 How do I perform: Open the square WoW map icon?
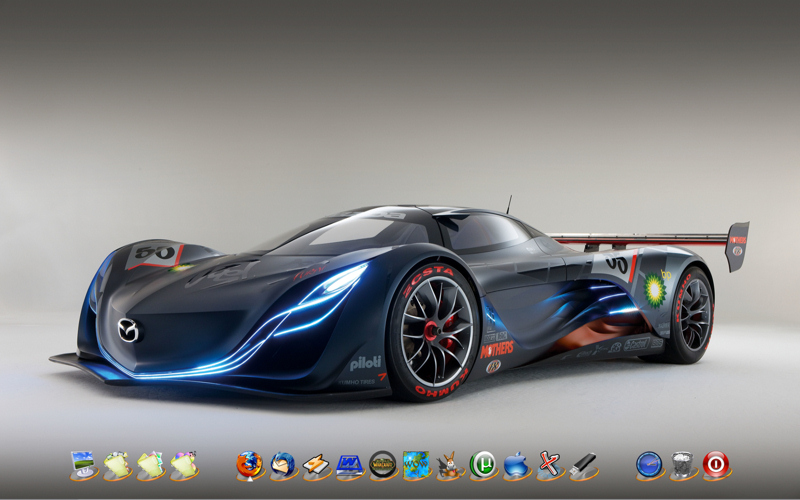(416, 464)
